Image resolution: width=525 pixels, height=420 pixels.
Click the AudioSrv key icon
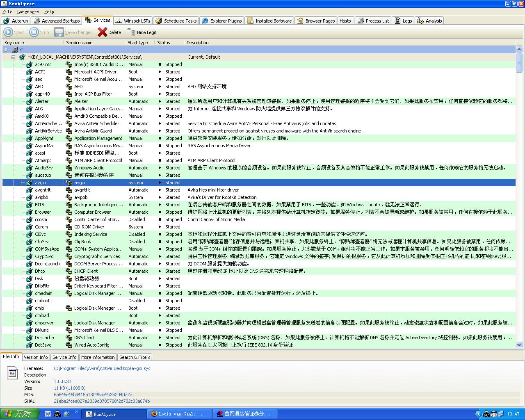point(29,168)
